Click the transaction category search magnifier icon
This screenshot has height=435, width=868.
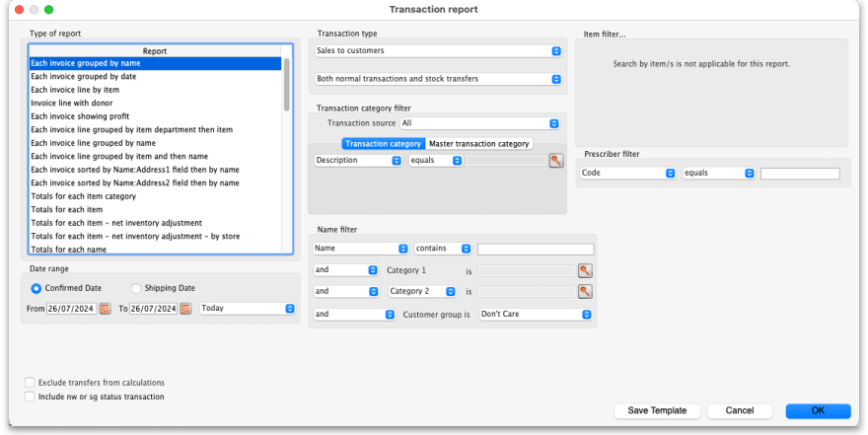pyautogui.click(x=556, y=160)
